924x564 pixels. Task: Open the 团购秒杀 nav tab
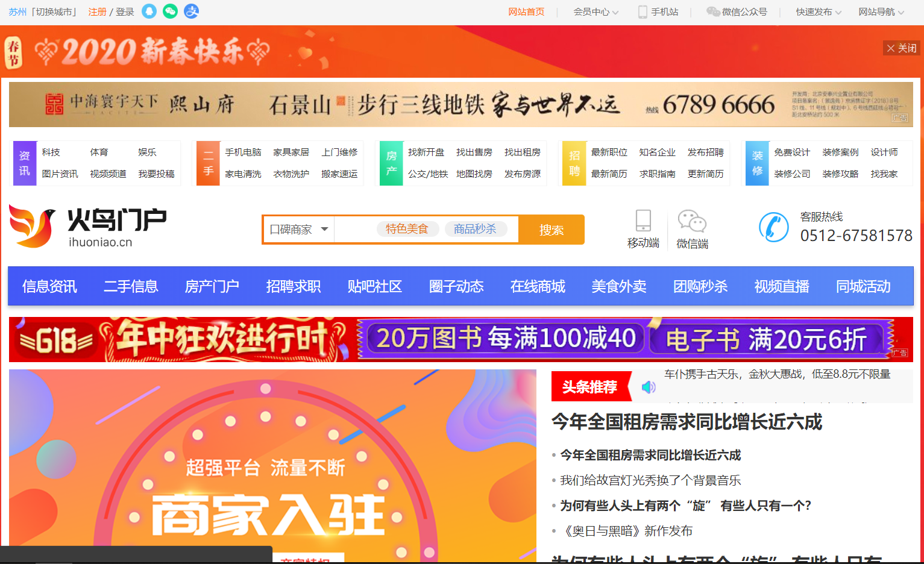click(x=700, y=286)
